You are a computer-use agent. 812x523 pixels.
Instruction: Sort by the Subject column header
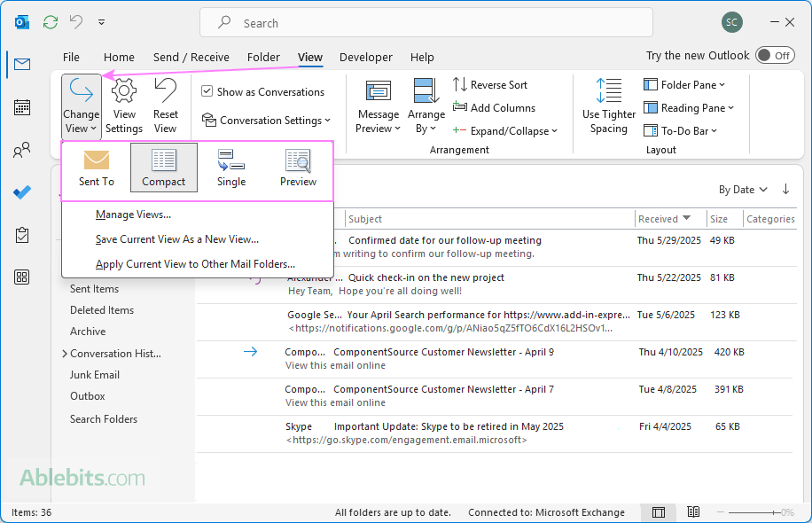pyautogui.click(x=489, y=219)
